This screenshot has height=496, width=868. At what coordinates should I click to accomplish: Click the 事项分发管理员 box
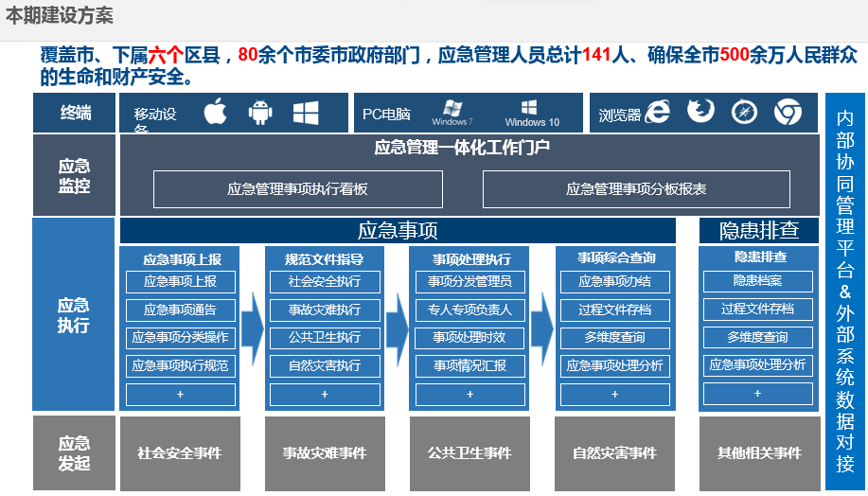(470, 282)
